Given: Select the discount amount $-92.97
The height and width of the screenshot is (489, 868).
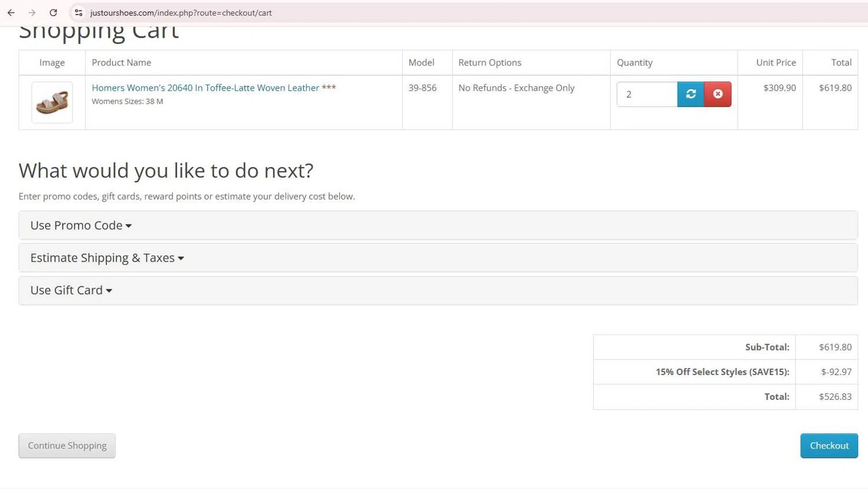Looking at the screenshot, I should [x=836, y=372].
